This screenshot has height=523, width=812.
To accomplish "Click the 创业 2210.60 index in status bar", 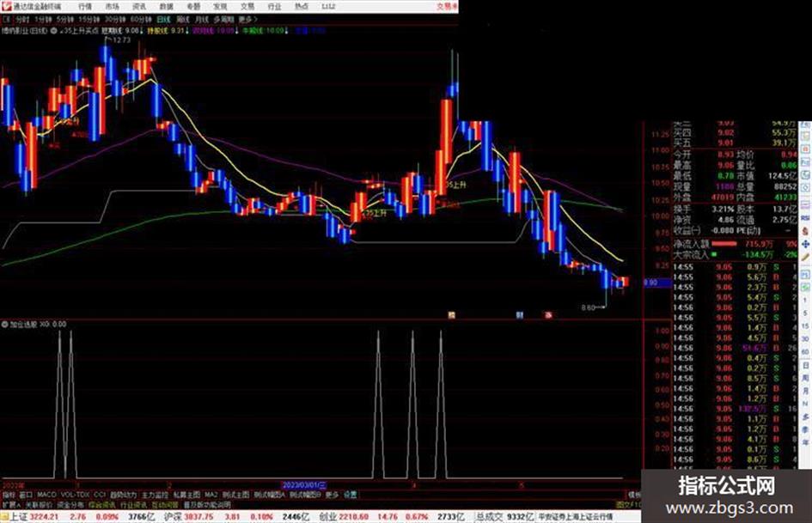I will (344, 517).
